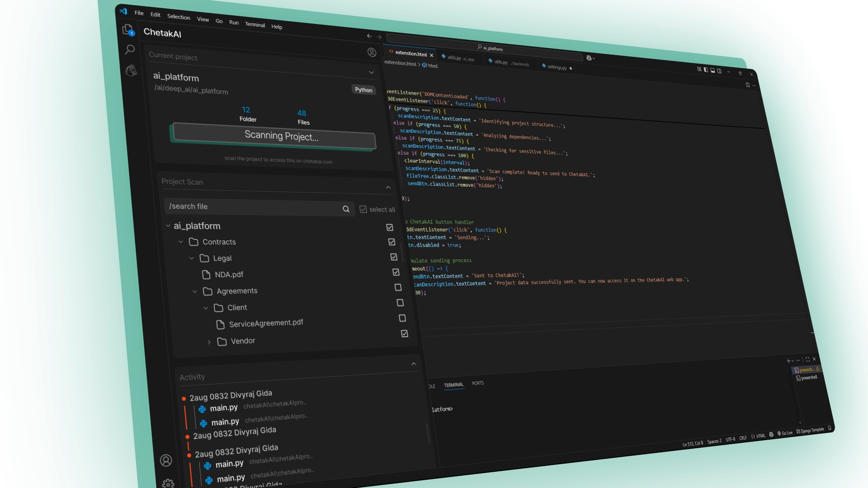Click the go back arrow in title bar

coord(369,36)
